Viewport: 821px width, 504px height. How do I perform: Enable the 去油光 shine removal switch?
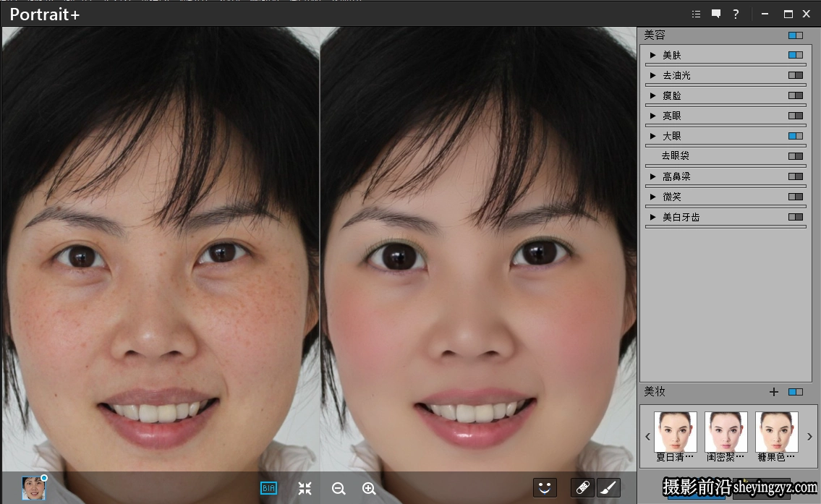point(796,75)
